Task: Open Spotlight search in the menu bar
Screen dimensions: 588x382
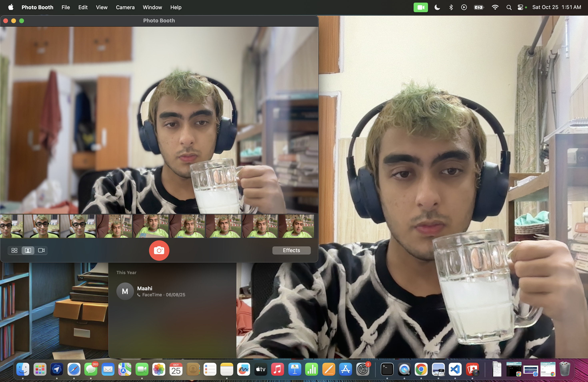Action: [x=509, y=7]
